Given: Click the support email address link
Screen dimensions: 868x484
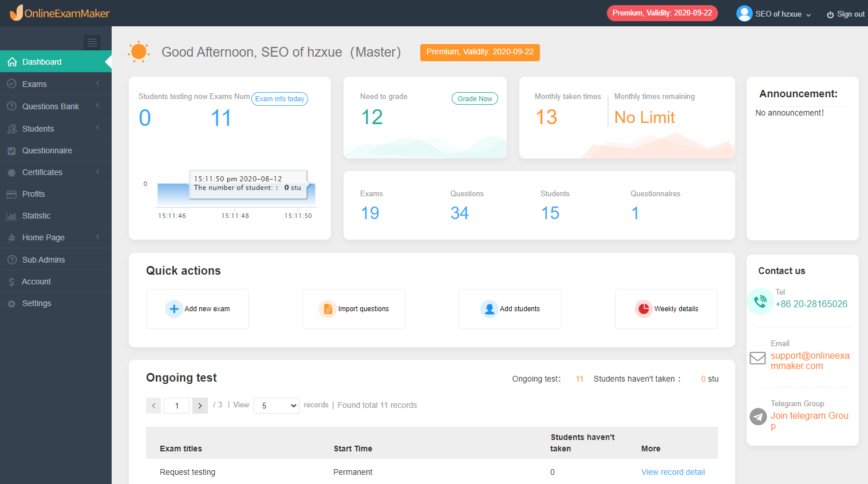Looking at the screenshot, I should (x=810, y=360).
